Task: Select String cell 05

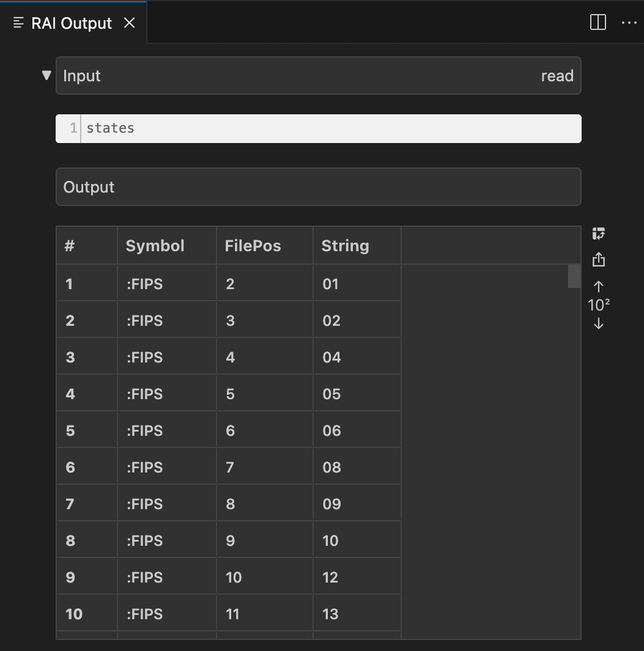Action: (357, 394)
